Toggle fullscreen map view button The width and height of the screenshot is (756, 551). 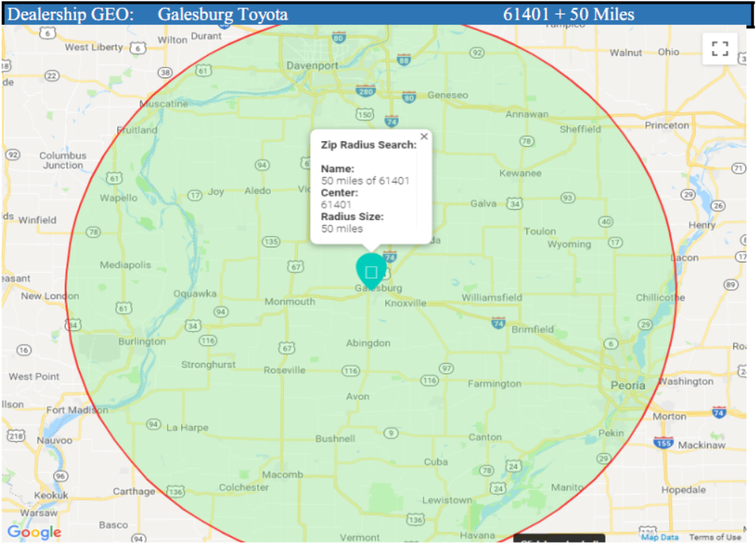point(720,48)
